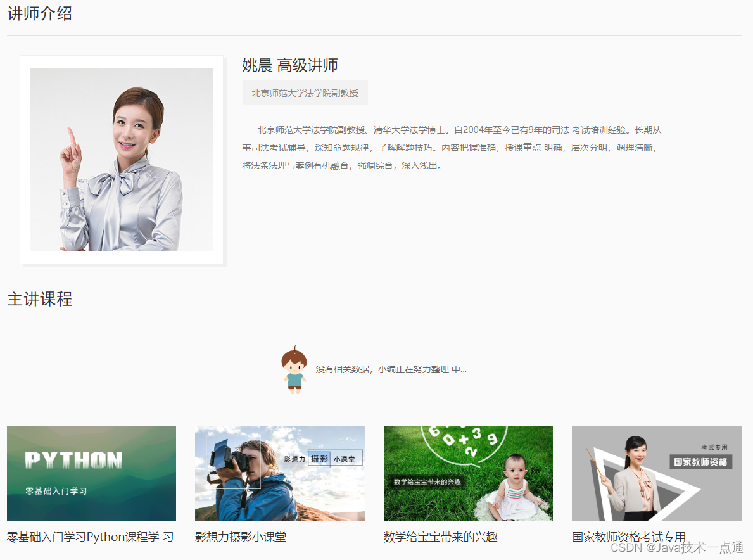
Task: Click the CSDN @Java技术一点通 watermark
Action: [x=677, y=547]
